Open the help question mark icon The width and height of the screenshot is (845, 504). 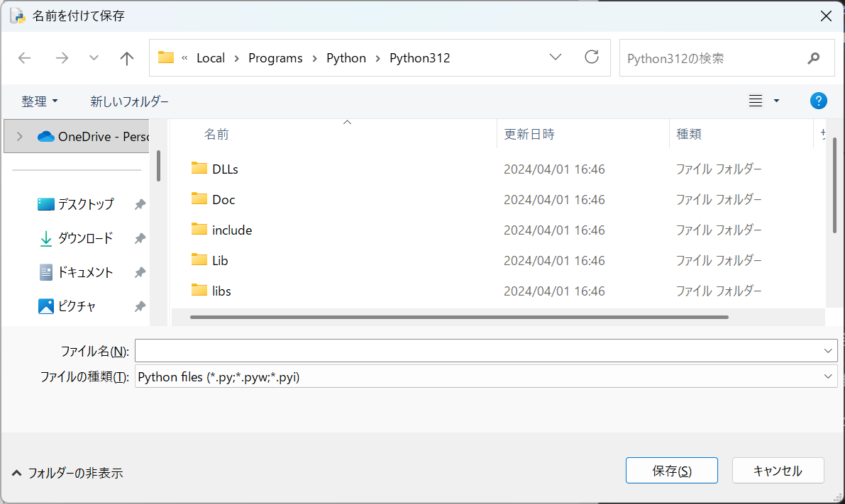[818, 101]
